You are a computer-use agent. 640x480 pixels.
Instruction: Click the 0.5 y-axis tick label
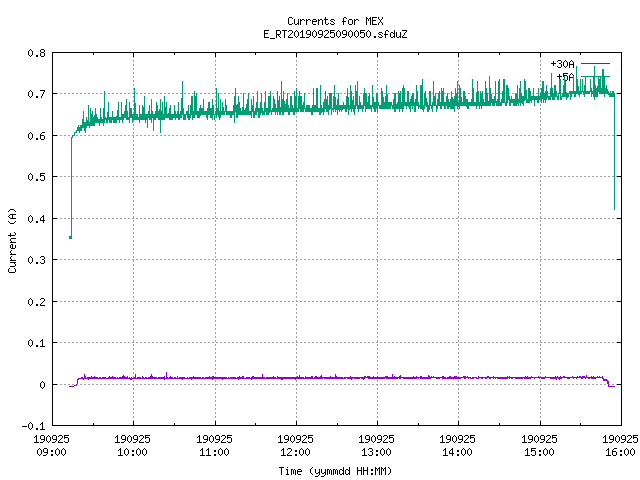[x=36, y=177]
